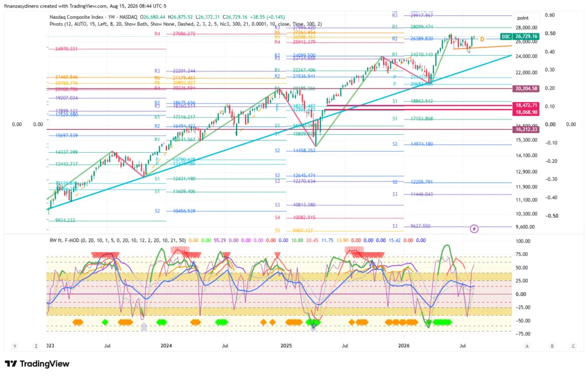Click the -75.00 indicator scale label
This screenshot has width=588, height=376.
pos(523,334)
